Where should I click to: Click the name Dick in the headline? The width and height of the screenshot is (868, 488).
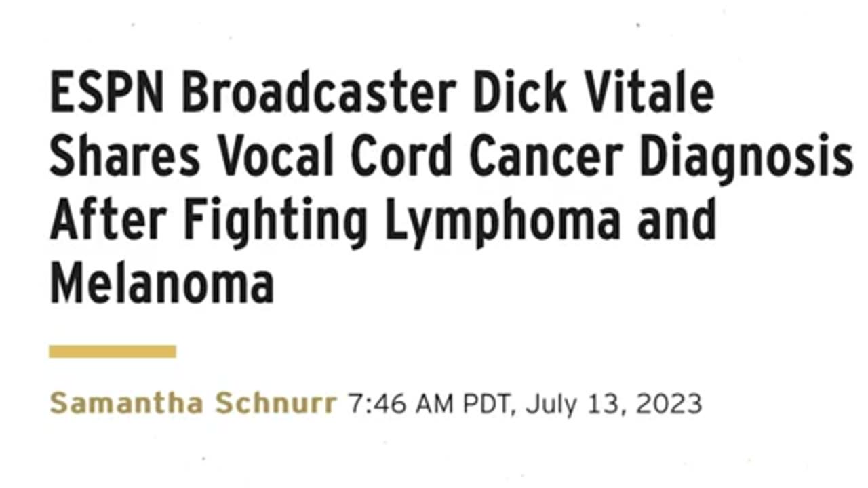click(x=519, y=93)
